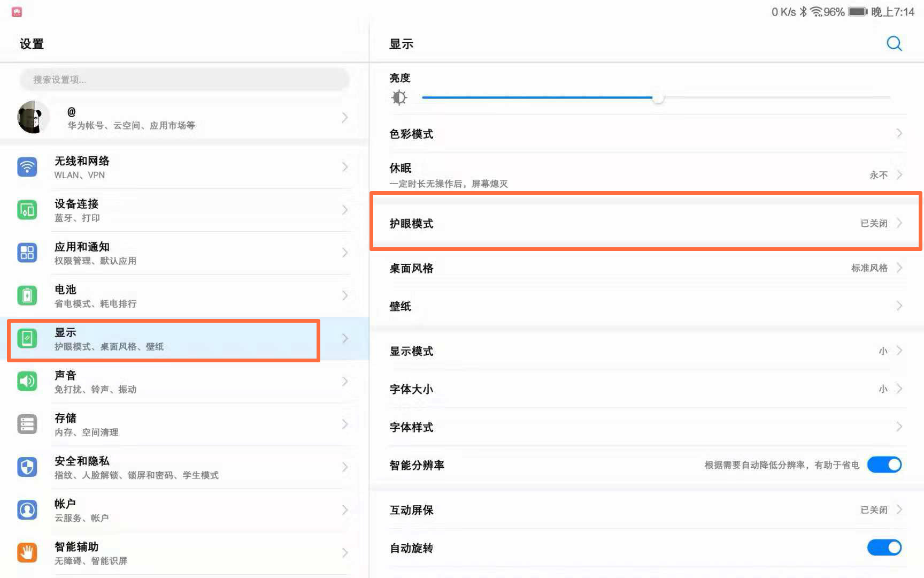Toggle off 智能分辨率 smart resolution
The image size is (924, 578).
pyautogui.click(x=884, y=465)
